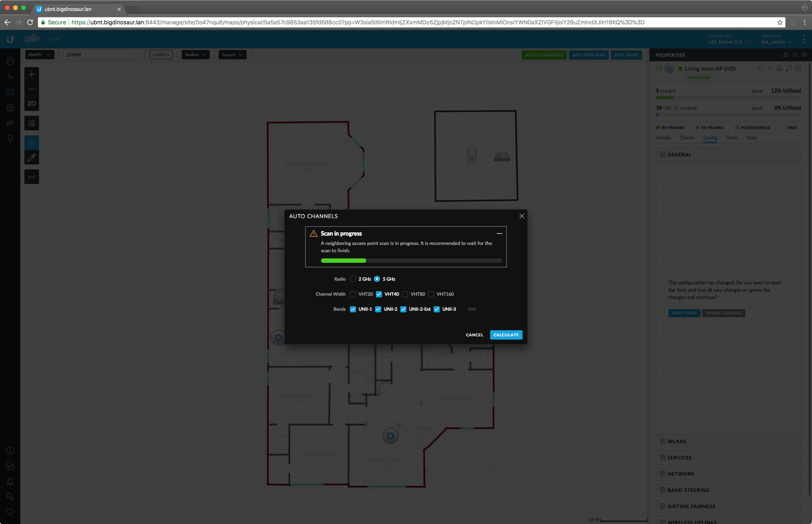Switch the map to 2D view

pos(32,104)
